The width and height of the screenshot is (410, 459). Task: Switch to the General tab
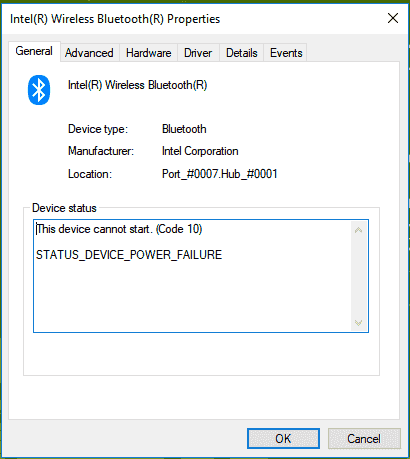point(34,51)
